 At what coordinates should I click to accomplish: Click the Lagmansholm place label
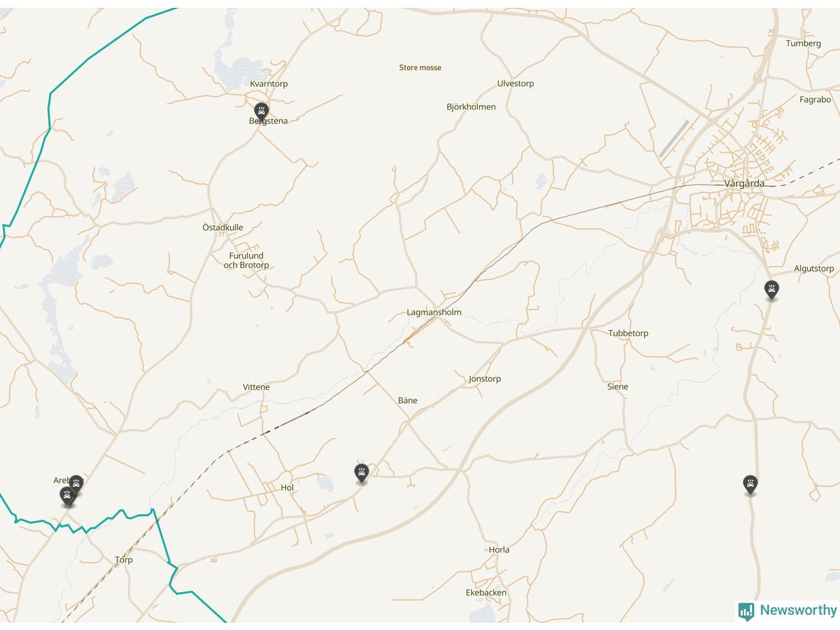click(x=434, y=312)
